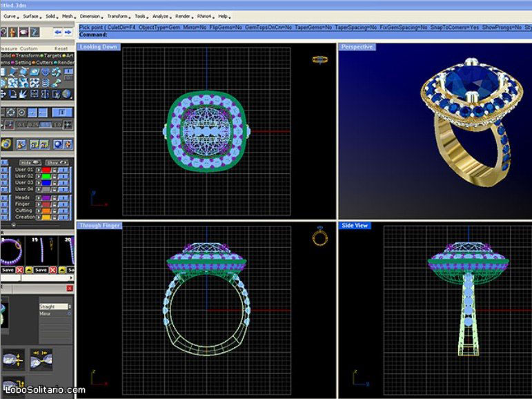Click inside the Perspective viewport title label
Screen dimensions: 532x399
(357, 47)
